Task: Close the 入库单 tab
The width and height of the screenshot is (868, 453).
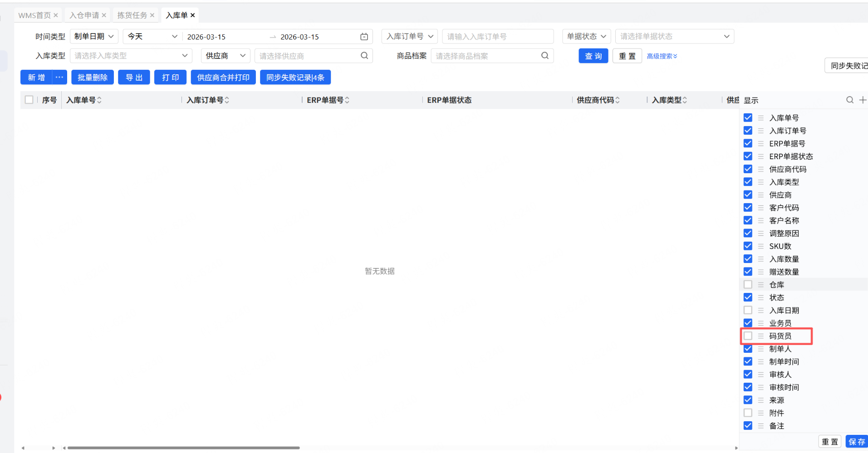Action: [x=193, y=15]
